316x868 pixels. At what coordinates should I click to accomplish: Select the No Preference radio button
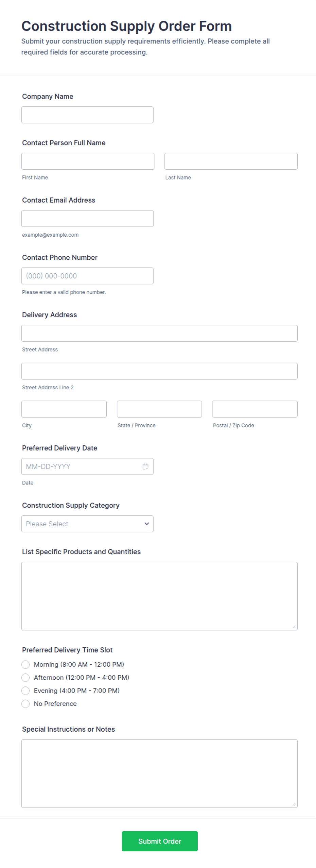click(x=25, y=704)
